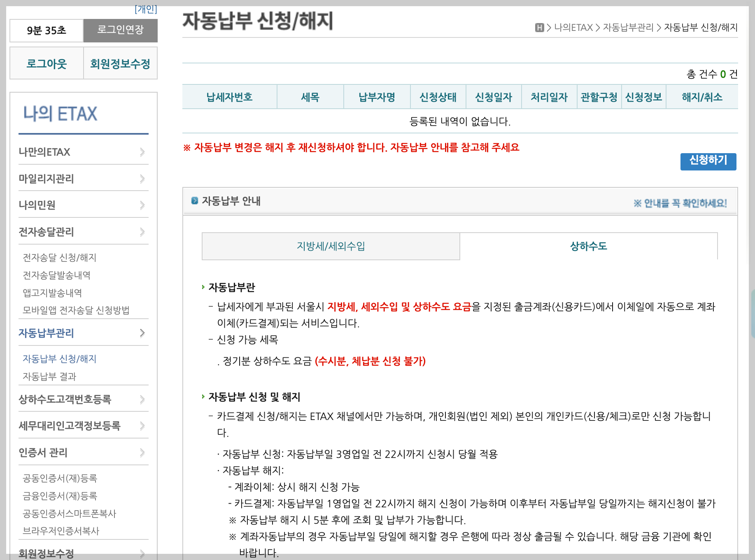Expand 상하수도고객번호등록 menu chevron
The image size is (755, 560).
point(142,399)
